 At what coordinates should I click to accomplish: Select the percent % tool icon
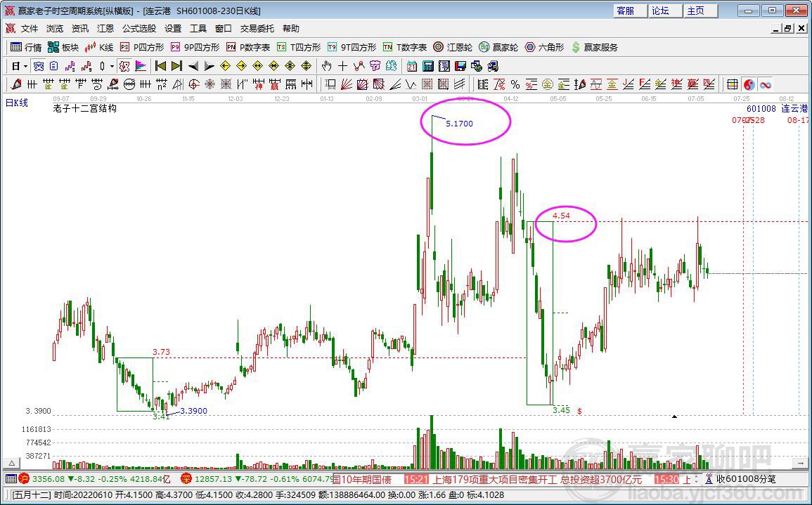515,84
